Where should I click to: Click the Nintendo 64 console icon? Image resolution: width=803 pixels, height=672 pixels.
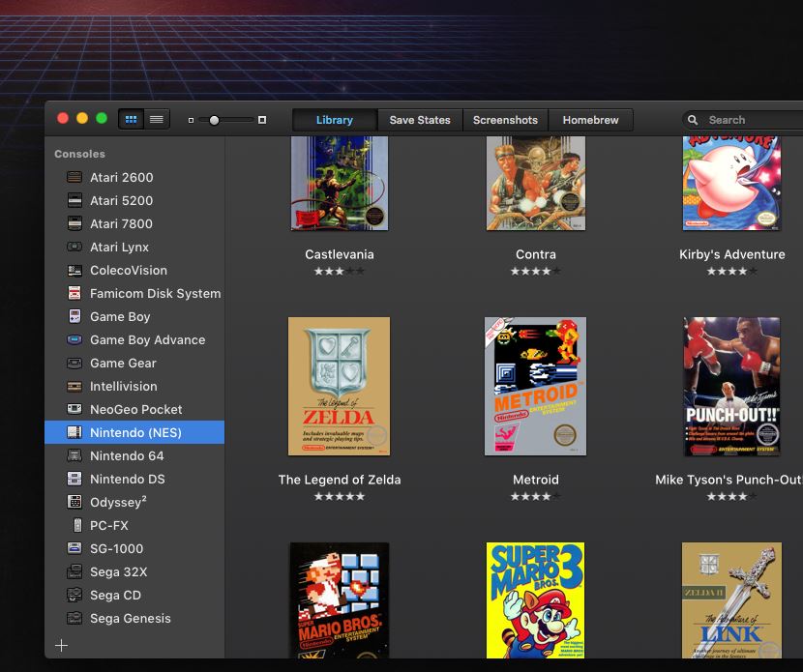click(74, 455)
